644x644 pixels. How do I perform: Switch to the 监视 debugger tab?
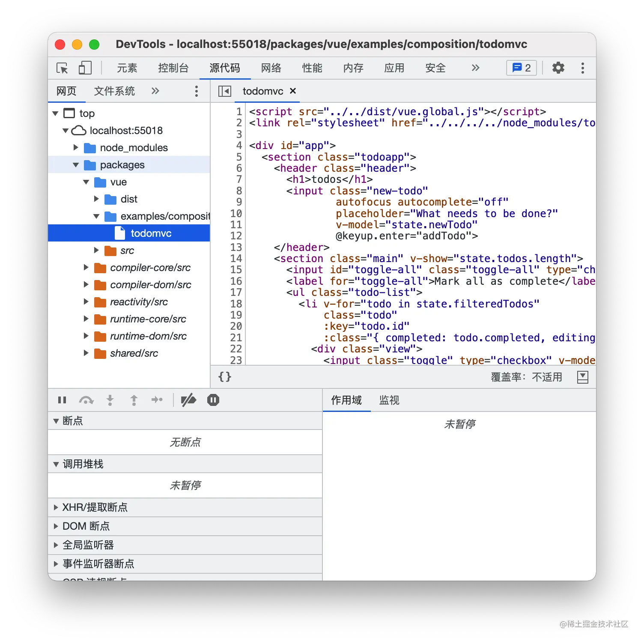click(389, 400)
